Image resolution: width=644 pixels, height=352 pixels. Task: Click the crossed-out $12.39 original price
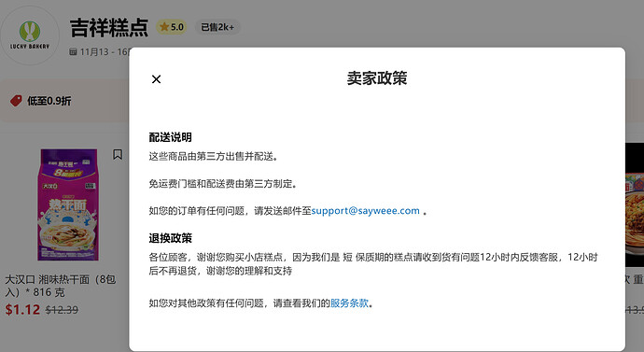[x=62, y=310]
